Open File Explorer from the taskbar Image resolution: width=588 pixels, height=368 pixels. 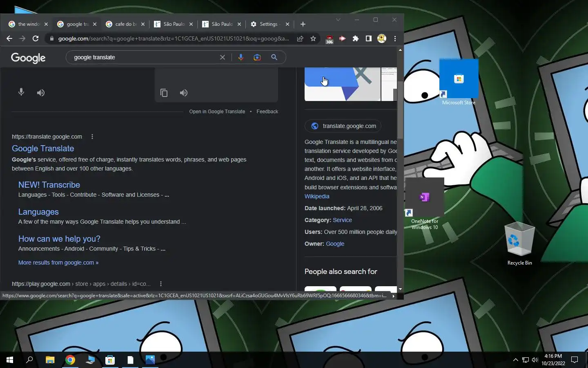click(x=50, y=360)
